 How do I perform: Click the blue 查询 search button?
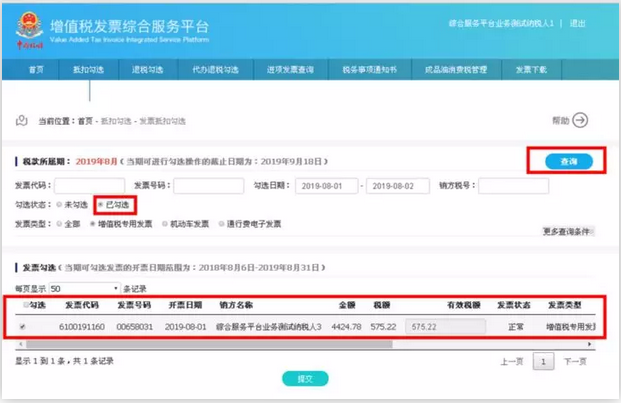pos(568,161)
